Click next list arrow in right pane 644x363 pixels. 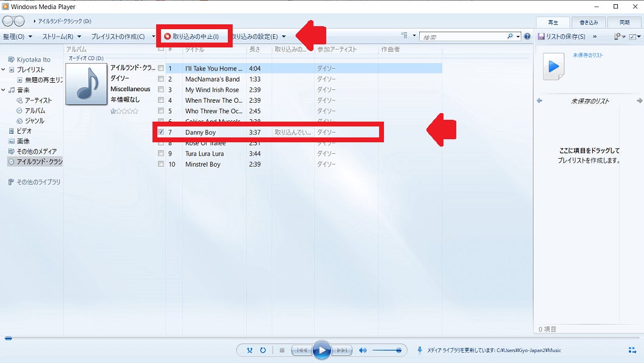pos(639,101)
